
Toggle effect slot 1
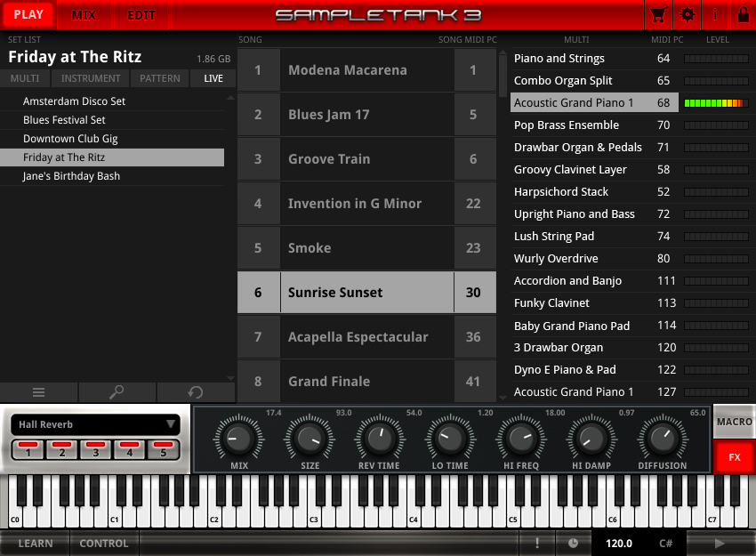click(28, 450)
